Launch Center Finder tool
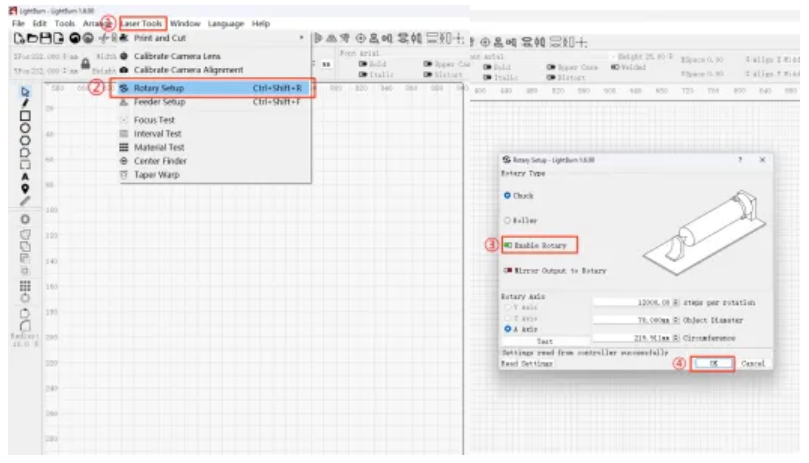This screenshot has width=809, height=463. [x=160, y=161]
